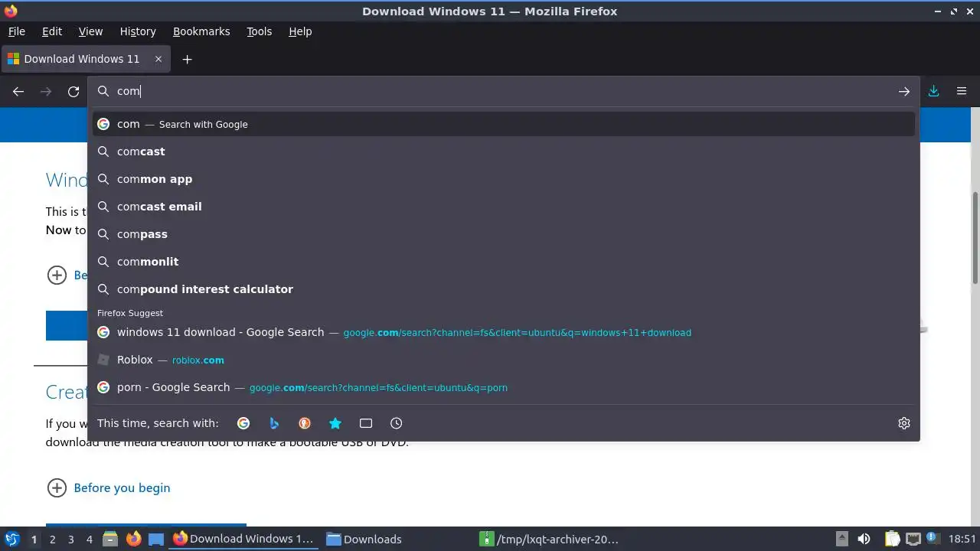Open the Roblox roblox.com suggestion

coord(504,360)
